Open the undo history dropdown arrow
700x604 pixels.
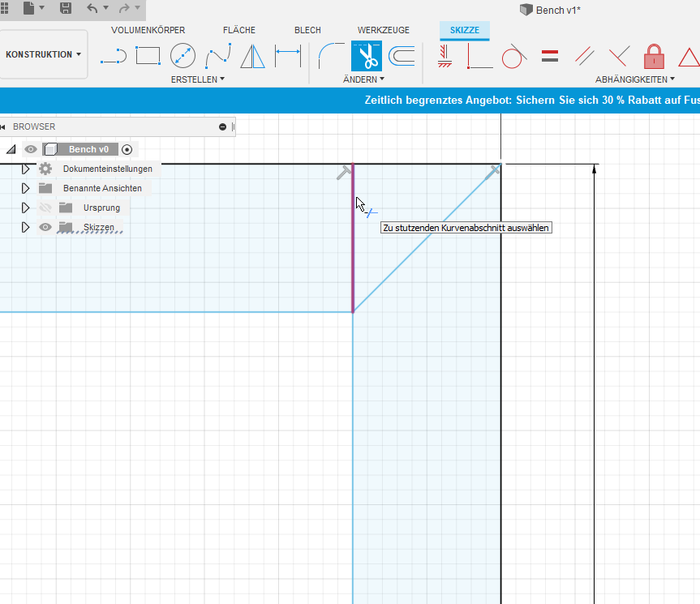(105, 7)
